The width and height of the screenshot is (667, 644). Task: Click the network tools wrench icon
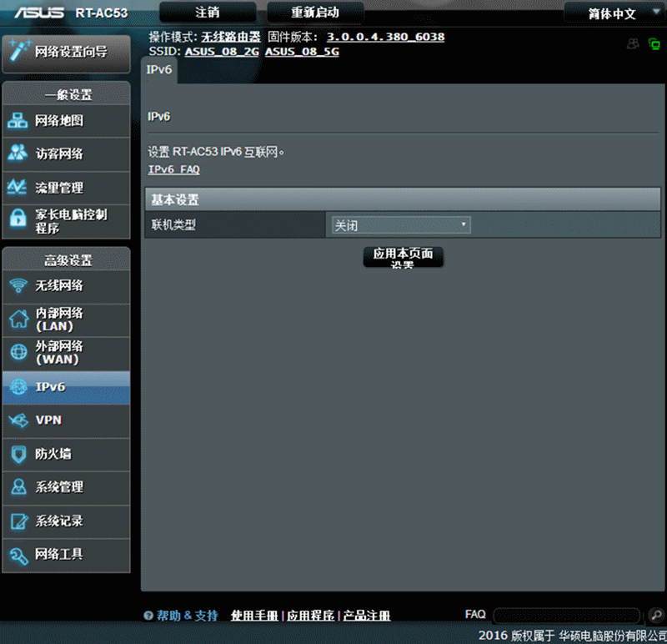pos(18,556)
